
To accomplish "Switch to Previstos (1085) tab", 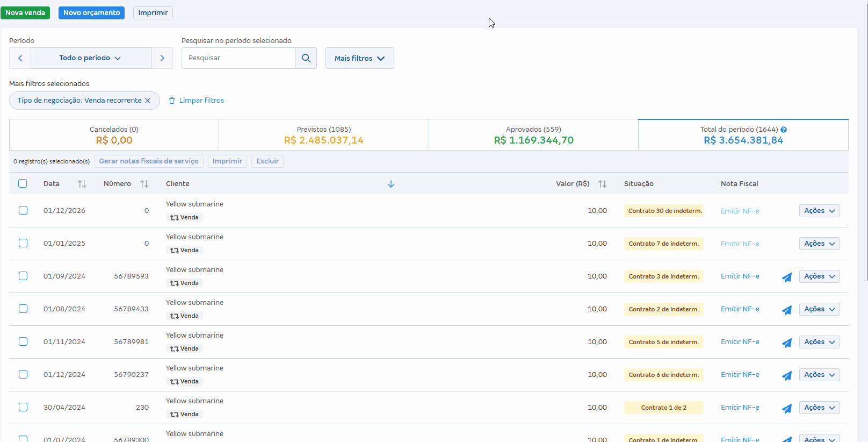I will (x=324, y=135).
